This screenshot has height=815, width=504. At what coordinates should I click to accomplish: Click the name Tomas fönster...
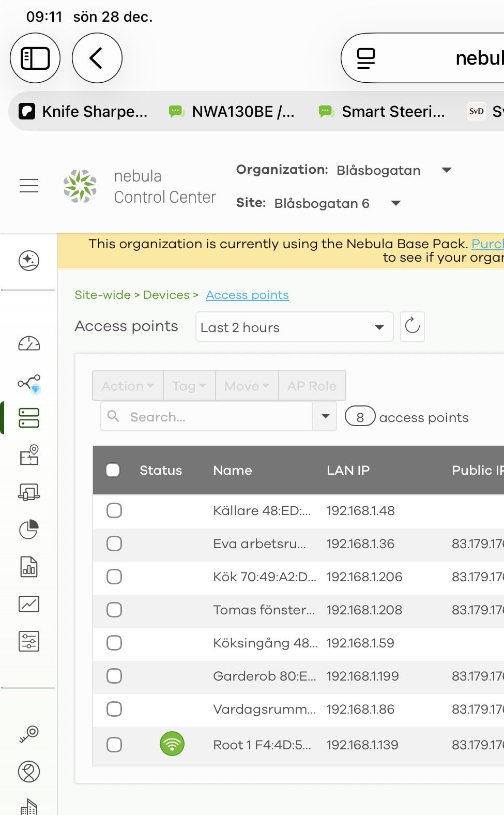click(264, 610)
